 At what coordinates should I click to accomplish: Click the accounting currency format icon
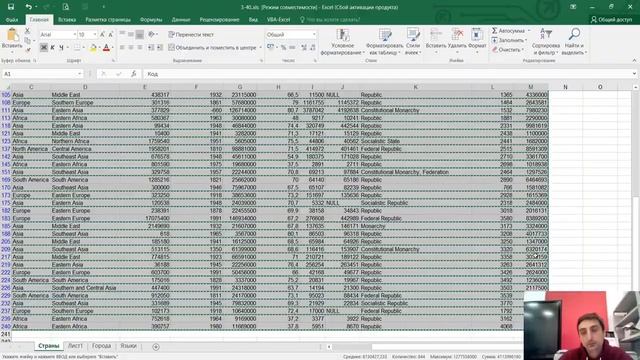(x=270, y=48)
